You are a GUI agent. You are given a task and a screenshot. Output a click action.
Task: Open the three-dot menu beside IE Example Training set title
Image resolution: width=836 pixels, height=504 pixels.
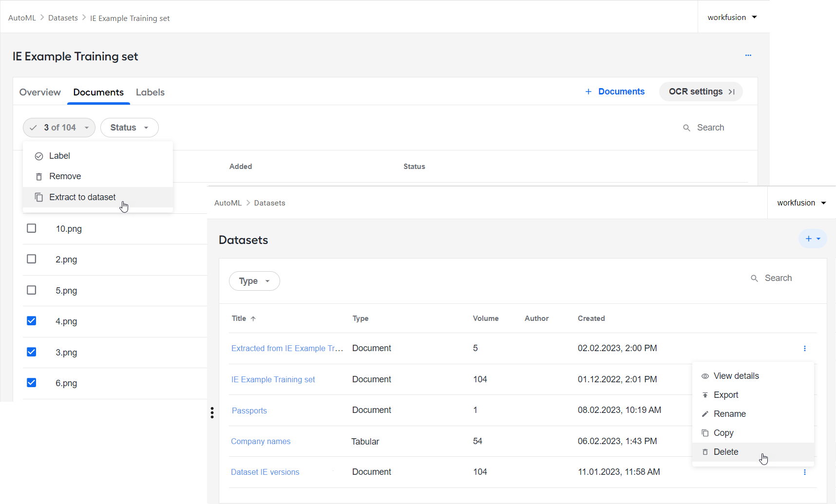point(748,56)
